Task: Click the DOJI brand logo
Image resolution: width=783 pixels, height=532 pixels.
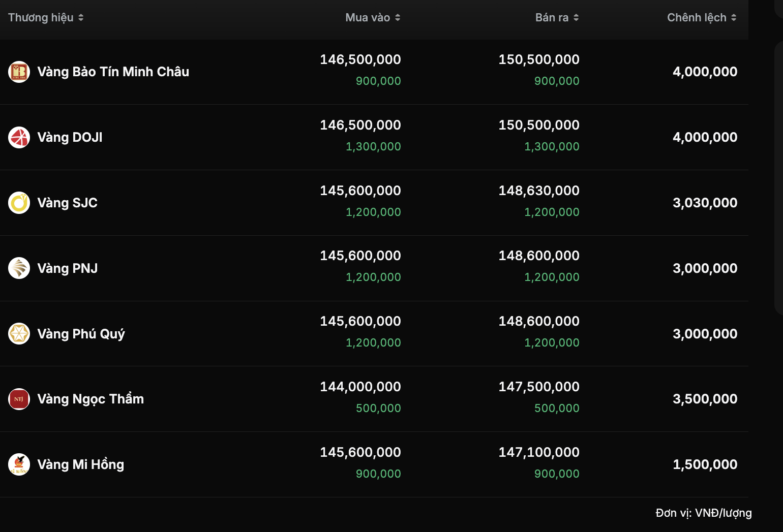Action: [19, 137]
